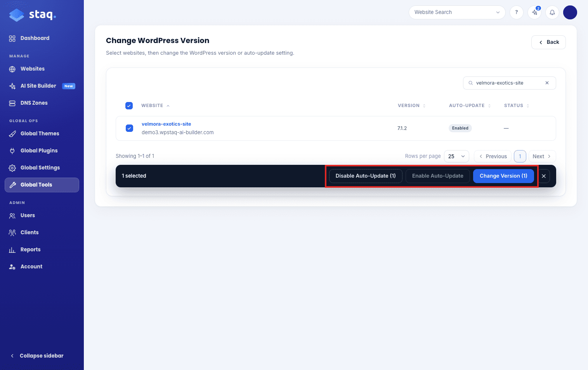This screenshot has height=370, width=588.
Task: Click the 1 selected label
Action: pos(134,176)
